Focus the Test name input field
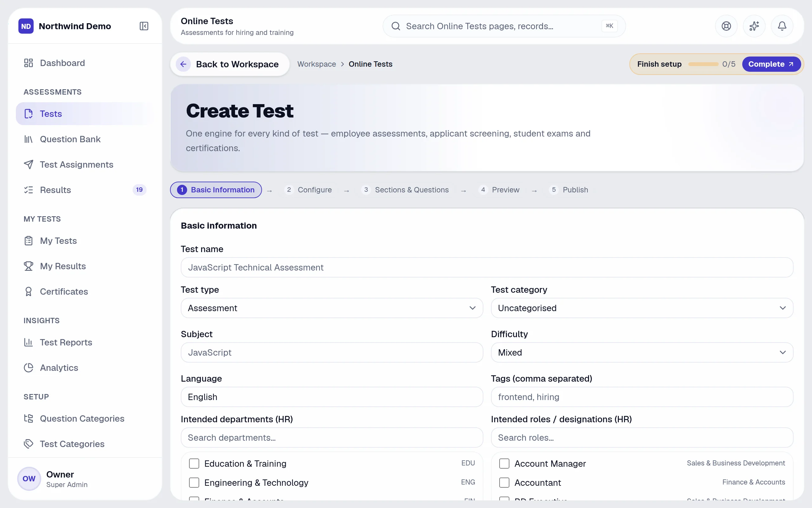812x508 pixels. [487, 267]
